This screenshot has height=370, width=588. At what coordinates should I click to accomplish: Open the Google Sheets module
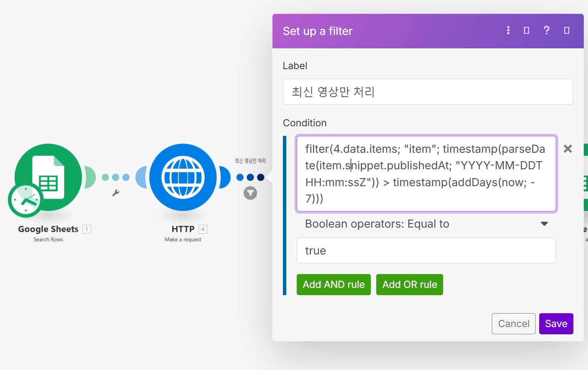click(x=48, y=177)
